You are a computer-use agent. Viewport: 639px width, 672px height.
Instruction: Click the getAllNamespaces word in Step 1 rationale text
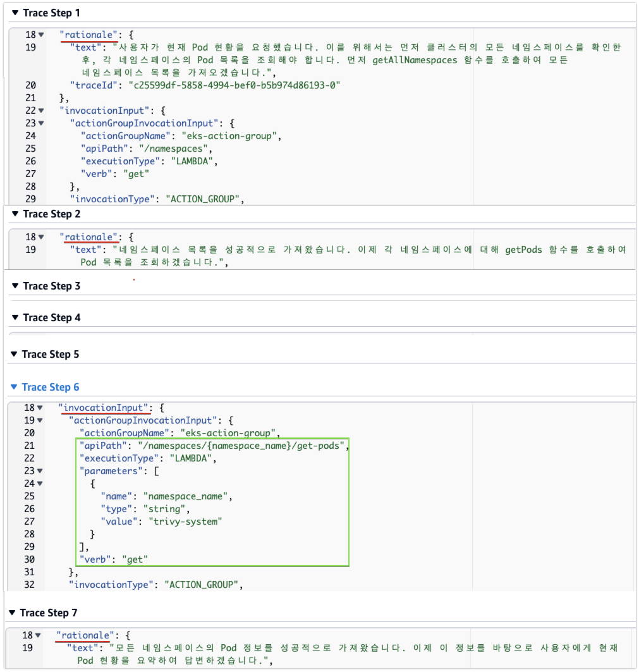click(415, 60)
